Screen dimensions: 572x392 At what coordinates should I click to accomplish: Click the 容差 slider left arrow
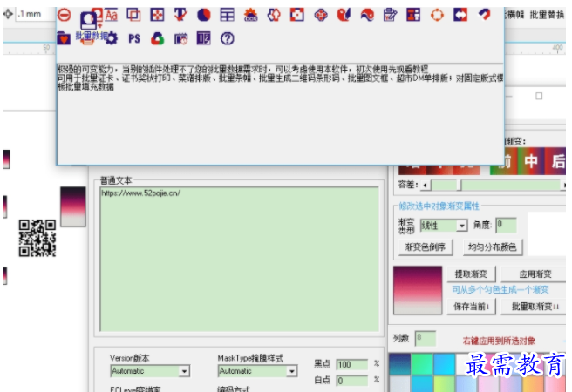(425, 185)
